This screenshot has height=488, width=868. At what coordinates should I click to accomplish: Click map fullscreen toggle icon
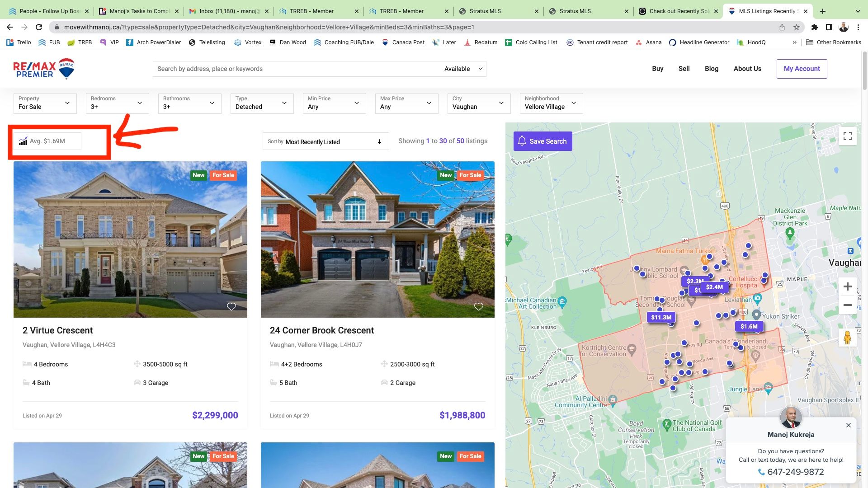(x=847, y=136)
